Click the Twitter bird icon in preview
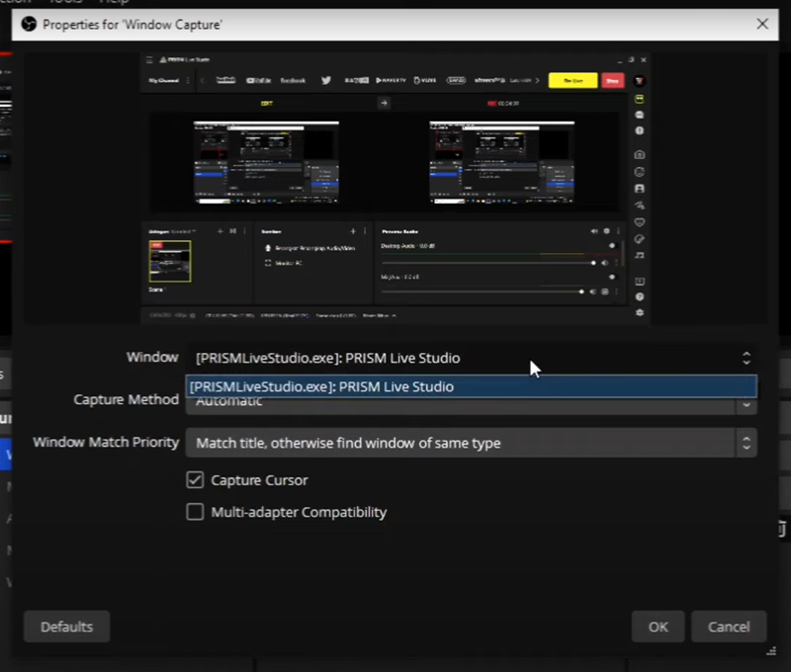Viewport: 791px width, 672px height. (x=325, y=80)
